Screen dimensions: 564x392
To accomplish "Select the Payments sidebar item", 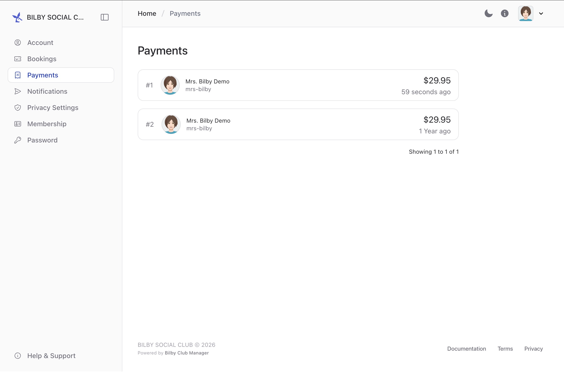I will [x=61, y=75].
